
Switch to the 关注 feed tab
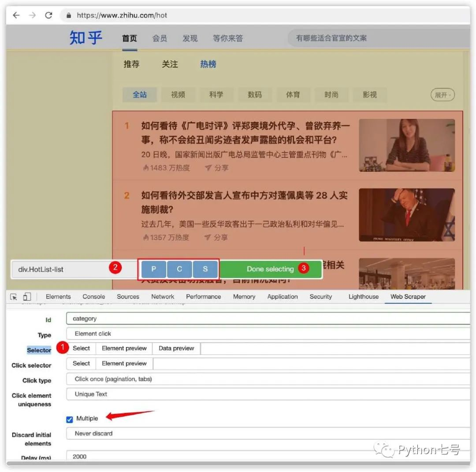(x=170, y=64)
